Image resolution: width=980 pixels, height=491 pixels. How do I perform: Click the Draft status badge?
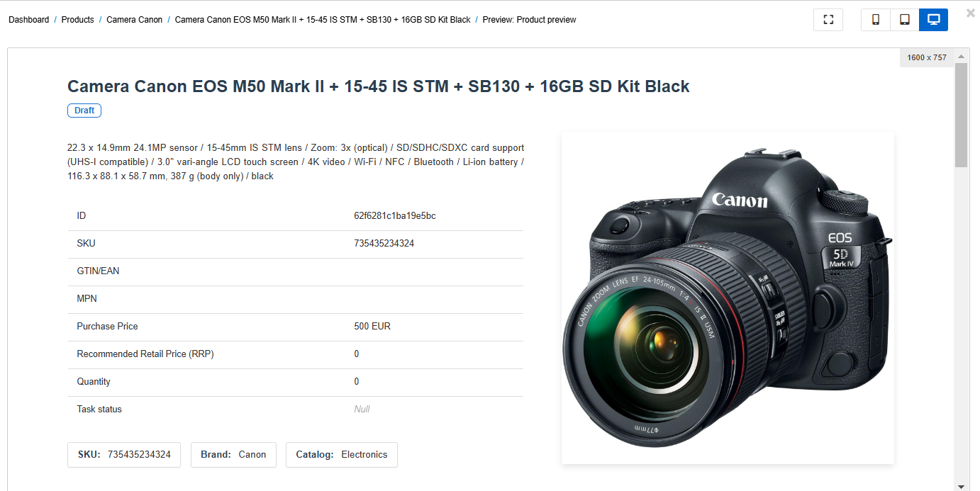tap(84, 111)
